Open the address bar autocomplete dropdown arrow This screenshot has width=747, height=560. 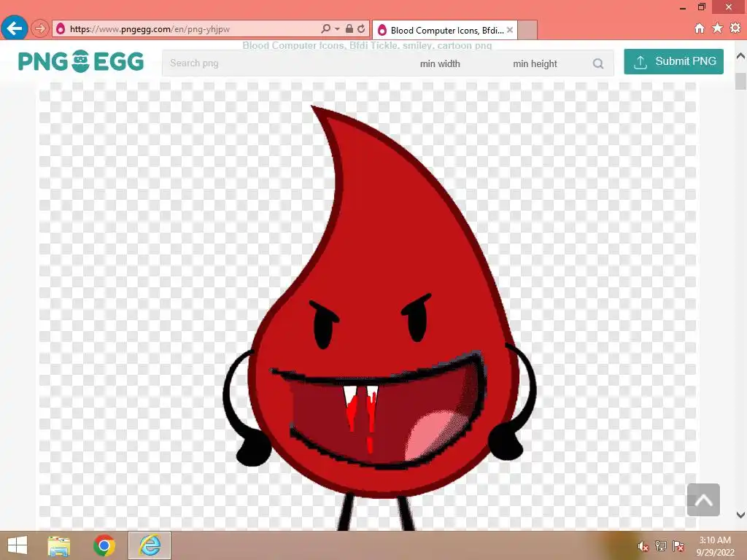tap(337, 28)
